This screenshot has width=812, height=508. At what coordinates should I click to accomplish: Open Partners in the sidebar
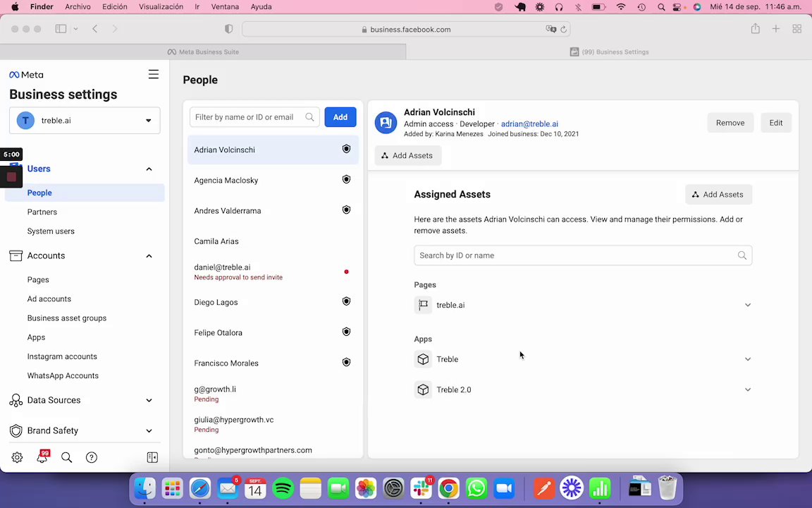42,212
